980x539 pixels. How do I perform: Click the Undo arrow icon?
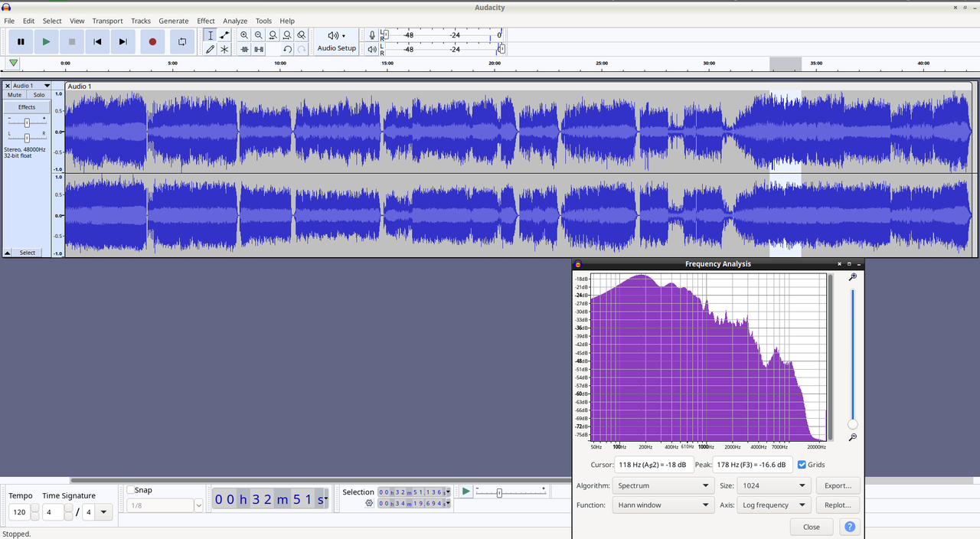click(287, 49)
